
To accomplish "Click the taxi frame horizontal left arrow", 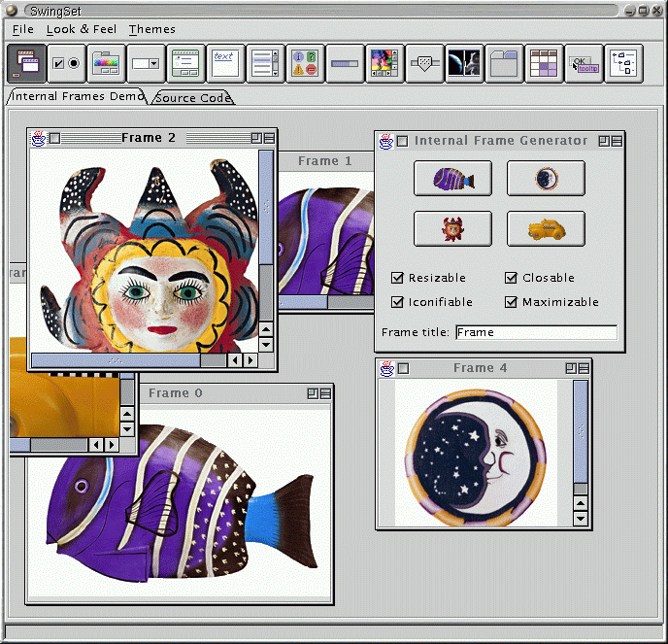I will pyautogui.click(x=96, y=445).
